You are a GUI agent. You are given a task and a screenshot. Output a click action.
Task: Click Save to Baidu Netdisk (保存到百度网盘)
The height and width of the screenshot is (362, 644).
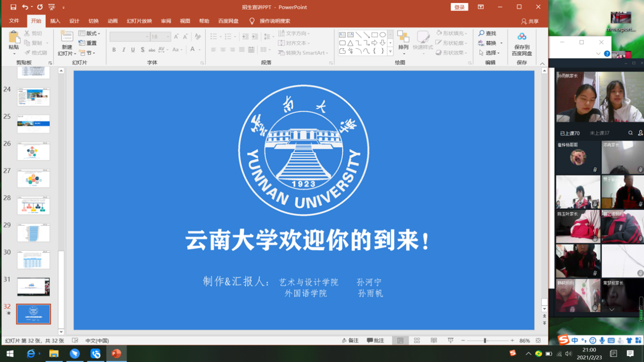point(522,44)
